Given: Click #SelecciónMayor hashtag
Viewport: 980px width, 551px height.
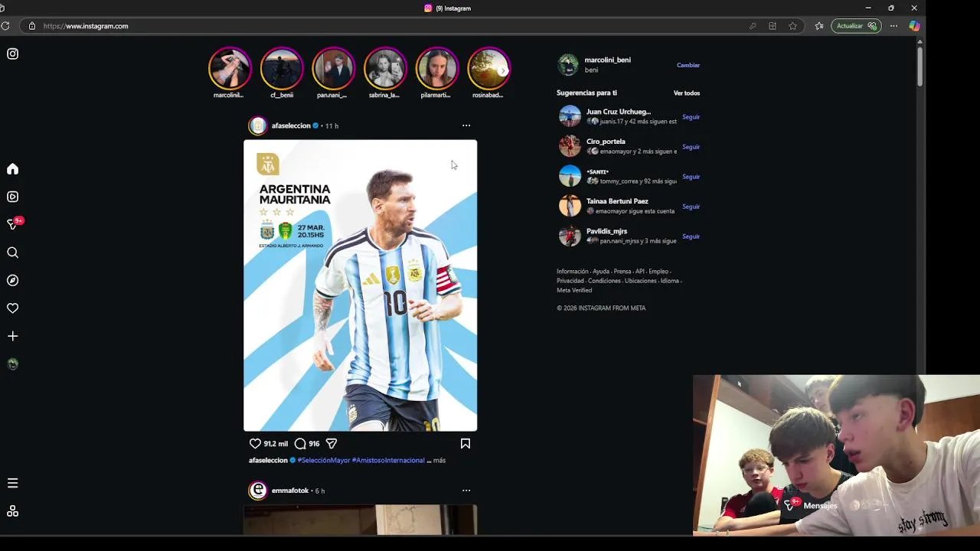Looking at the screenshot, I should [324, 460].
